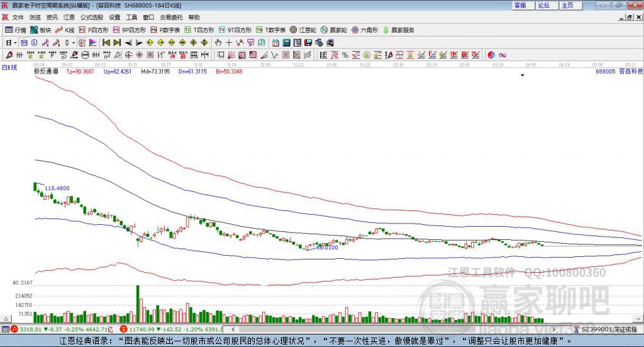Screen dimensions: 644x347
Task: Click the percent sign drawing tool
Action: pyautogui.click(x=345, y=55)
